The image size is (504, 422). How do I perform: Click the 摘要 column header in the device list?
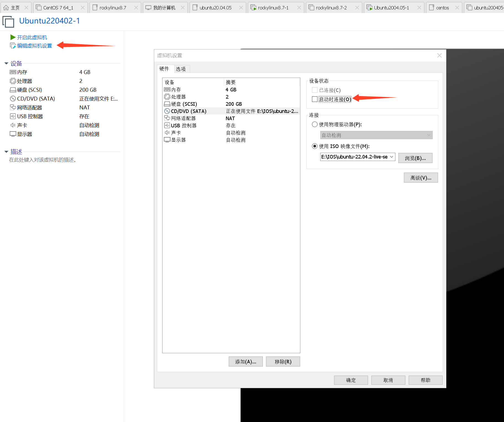(262, 82)
